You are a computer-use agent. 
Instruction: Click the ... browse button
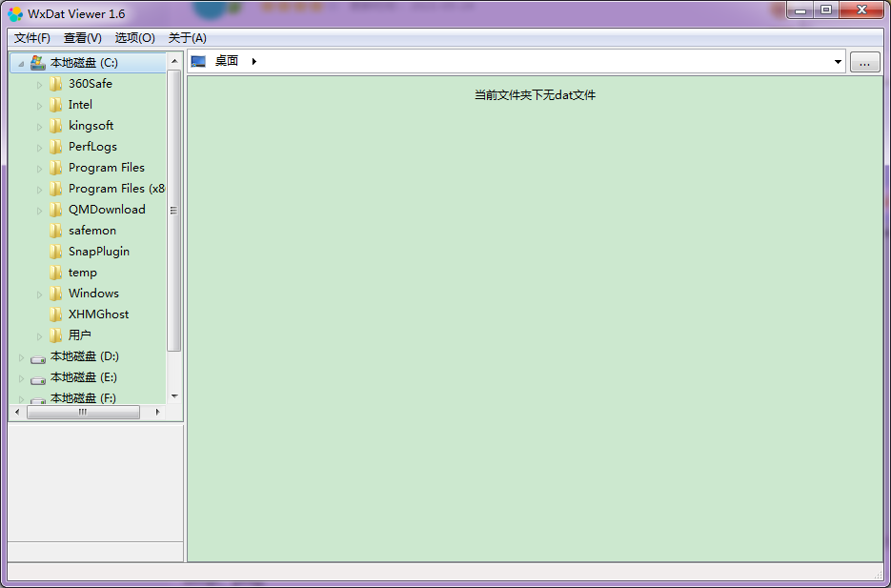(864, 61)
